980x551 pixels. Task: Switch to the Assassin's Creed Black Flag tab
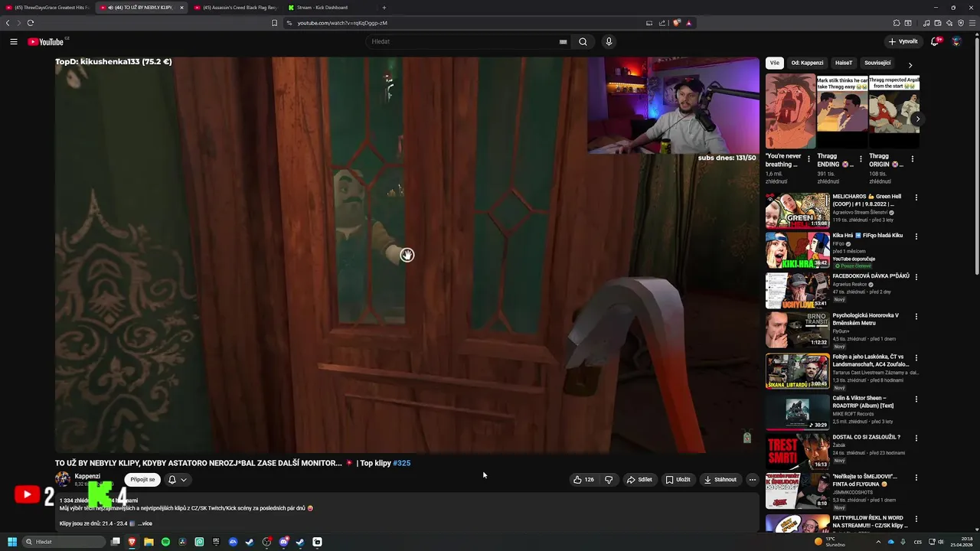point(235,8)
